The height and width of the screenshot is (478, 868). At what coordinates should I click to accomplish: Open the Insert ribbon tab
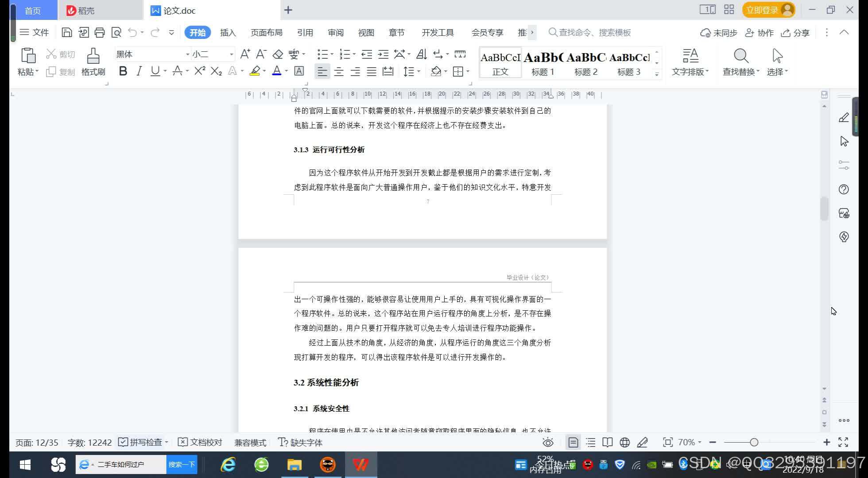tap(228, 32)
